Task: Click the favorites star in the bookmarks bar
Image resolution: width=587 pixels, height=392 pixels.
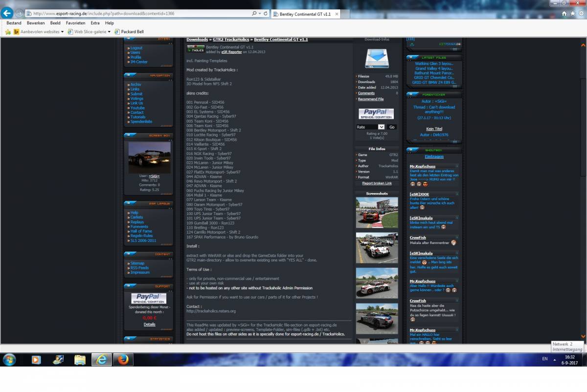Action: click(8, 32)
